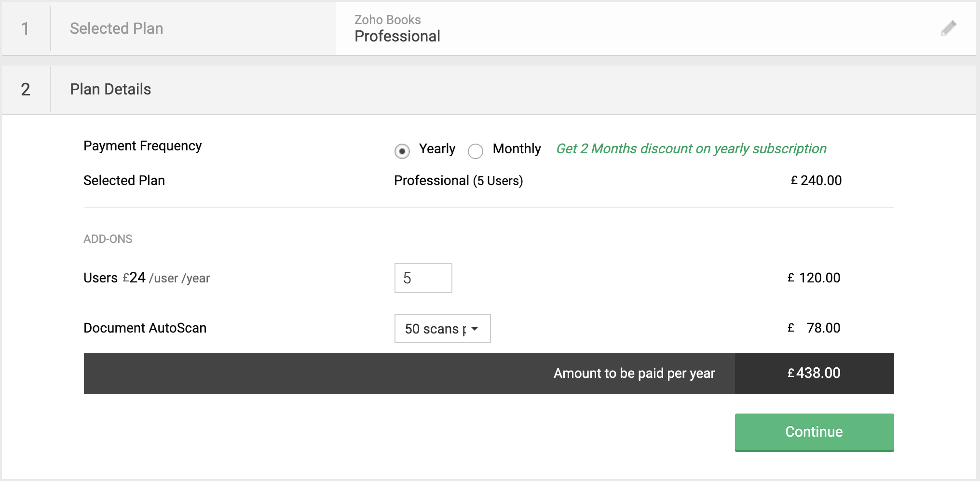Click the Users £24 per user label
Viewport: 980px width, 481px height.
point(147,278)
